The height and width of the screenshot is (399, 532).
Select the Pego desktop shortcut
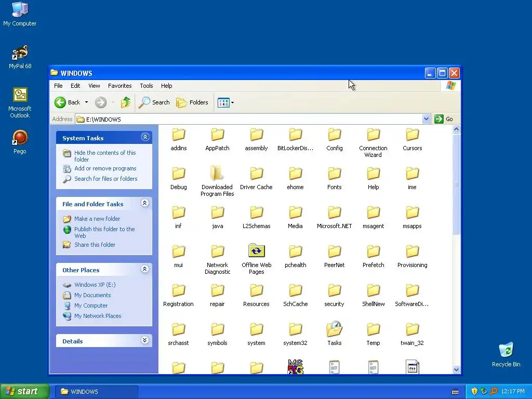(x=20, y=142)
